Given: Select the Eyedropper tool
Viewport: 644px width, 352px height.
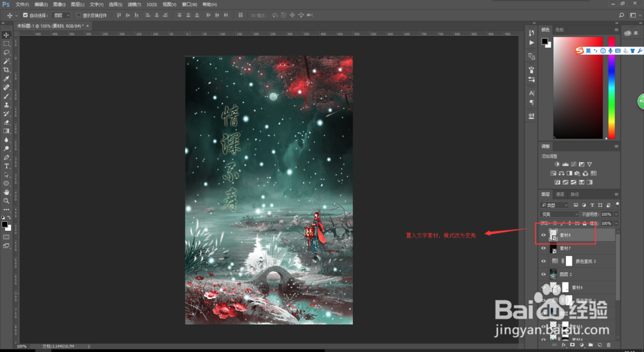Looking at the screenshot, I should coord(6,79).
